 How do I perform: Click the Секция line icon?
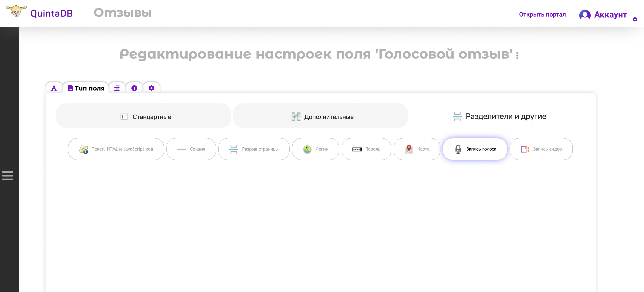tap(182, 149)
